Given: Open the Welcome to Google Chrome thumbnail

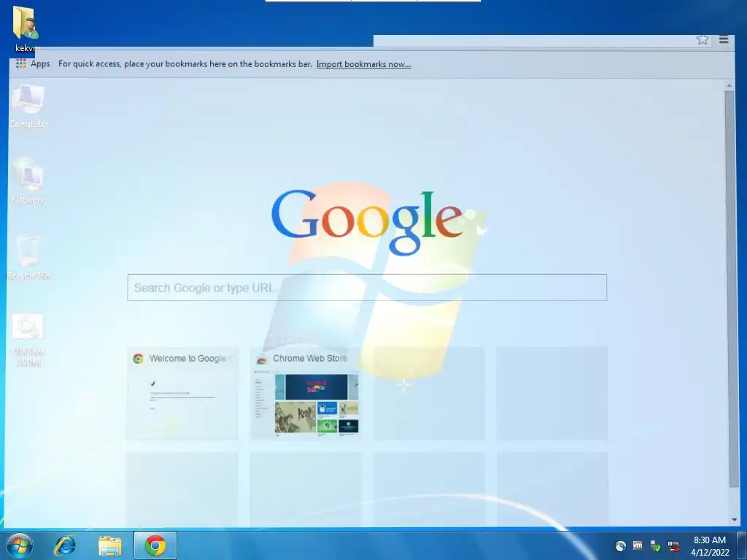Looking at the screenshot, I should pyautogui.click(x=182, y=394).
